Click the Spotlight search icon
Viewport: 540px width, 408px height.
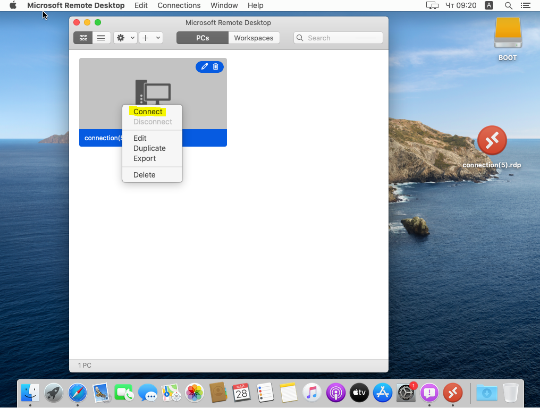[x=508, y=6]
